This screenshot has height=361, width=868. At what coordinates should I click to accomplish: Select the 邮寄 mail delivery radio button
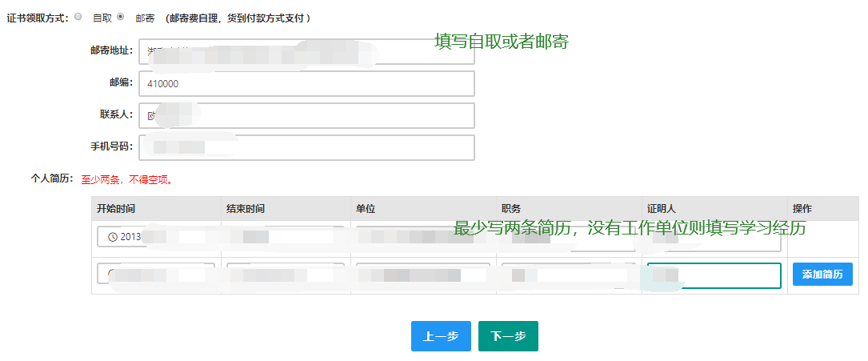tap(121, 16)
